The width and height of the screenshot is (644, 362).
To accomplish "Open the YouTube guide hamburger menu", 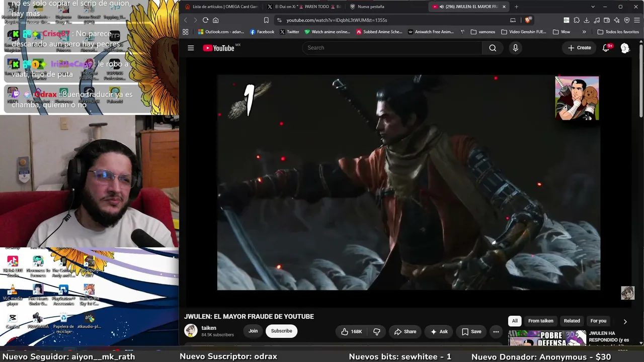I will [x=191, y=48].
